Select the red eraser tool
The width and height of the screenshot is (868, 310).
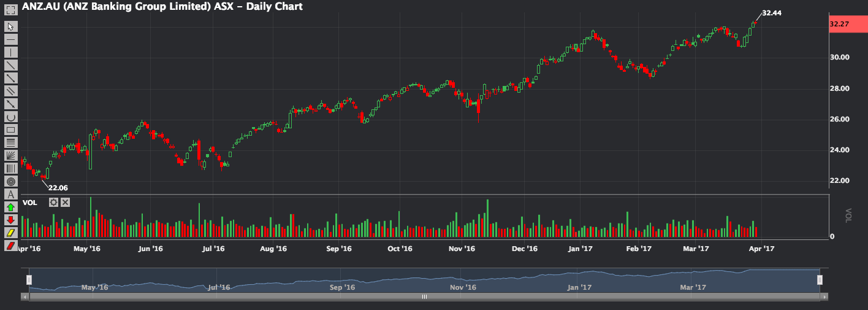tap(10, 246)
